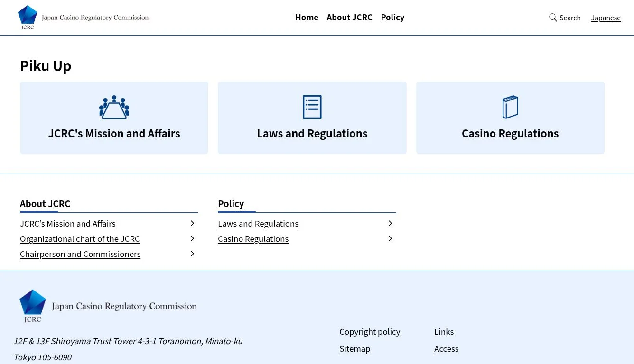The image size is (634, 364).
Task: Select Home in the navigation menu
Action: (x=307, y=17)
